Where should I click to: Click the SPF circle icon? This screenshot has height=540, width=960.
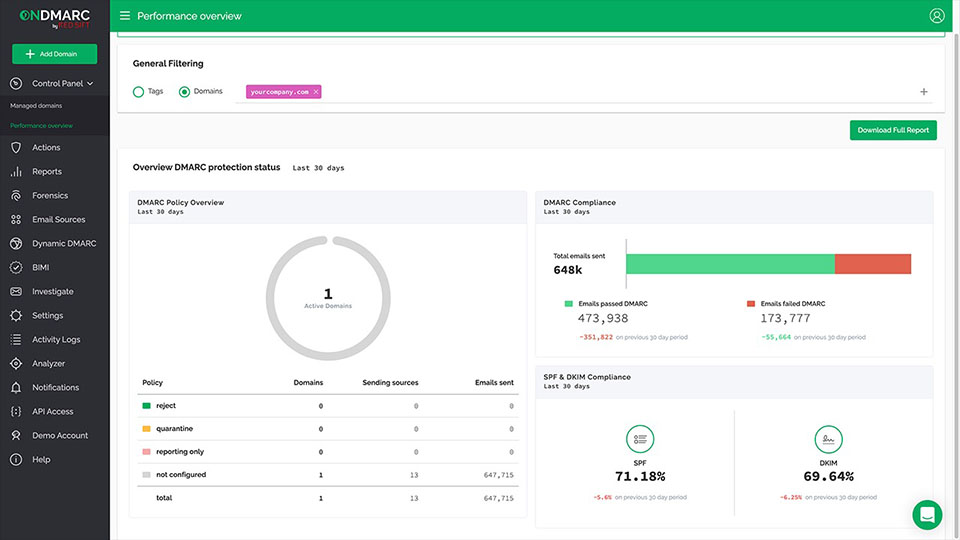pos(640,439)
